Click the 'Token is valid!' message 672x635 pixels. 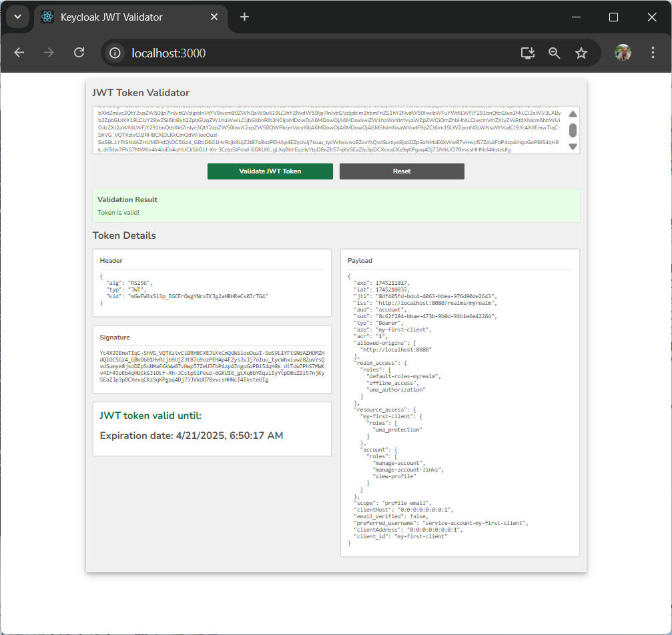[118, 213]
